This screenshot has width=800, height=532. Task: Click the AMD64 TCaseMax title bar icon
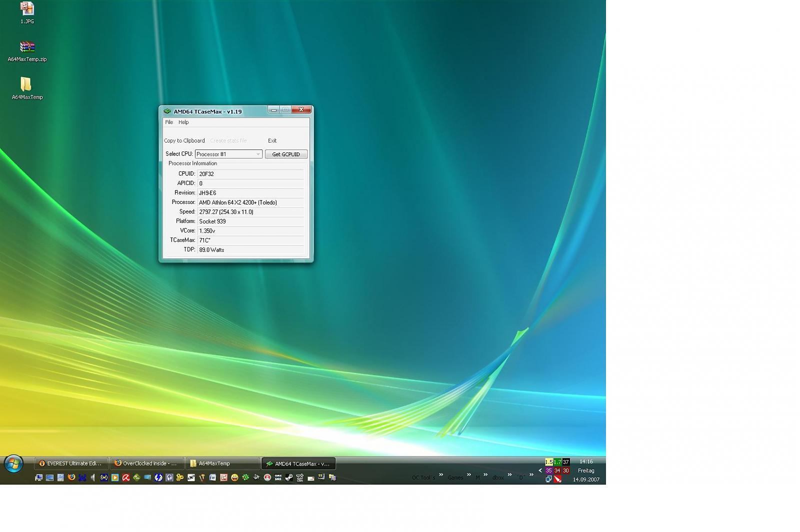click(x=167, y=111)
